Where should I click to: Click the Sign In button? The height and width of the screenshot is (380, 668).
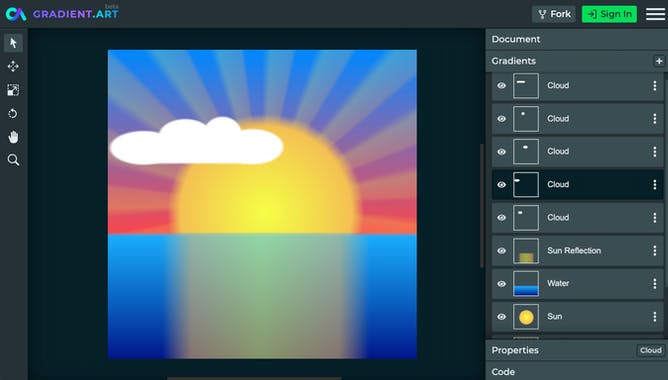[x=609, y=14]
